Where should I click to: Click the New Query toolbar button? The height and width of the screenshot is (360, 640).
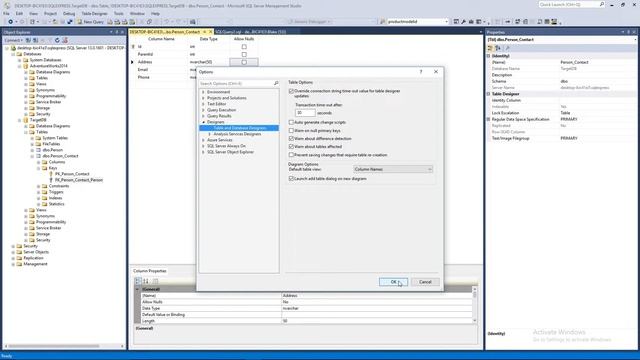(x=91, y=22)
